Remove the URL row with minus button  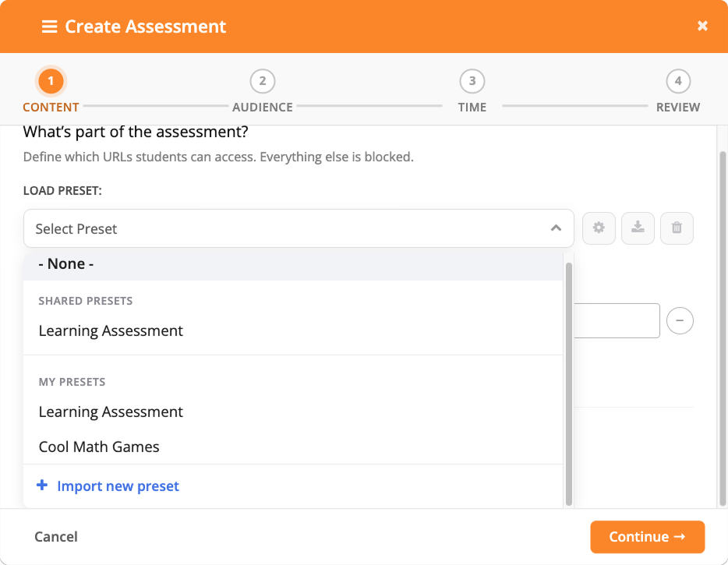(x=680, y=321)
